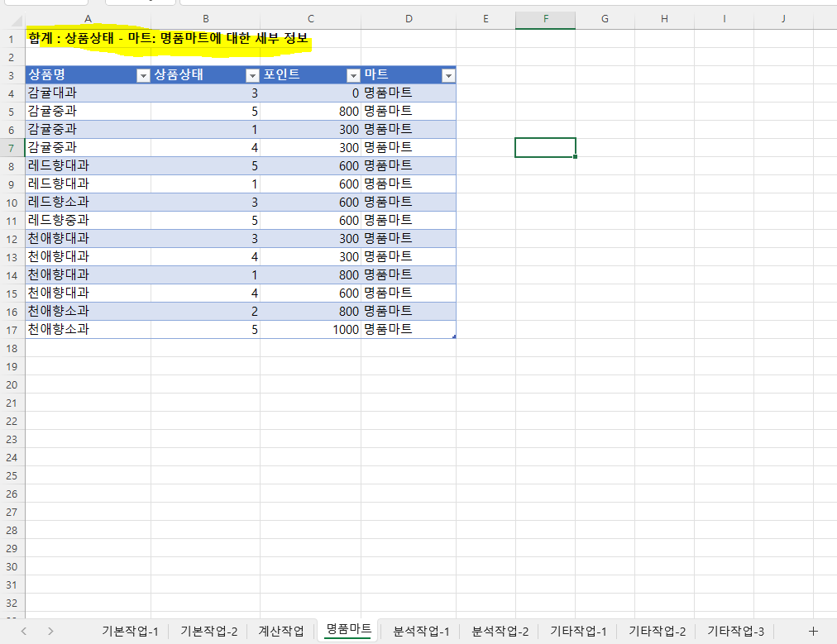The width and height of the screenshot is (837, 644).
Task: Select row 7 by its row number
Action: click(x=12, y=147)
